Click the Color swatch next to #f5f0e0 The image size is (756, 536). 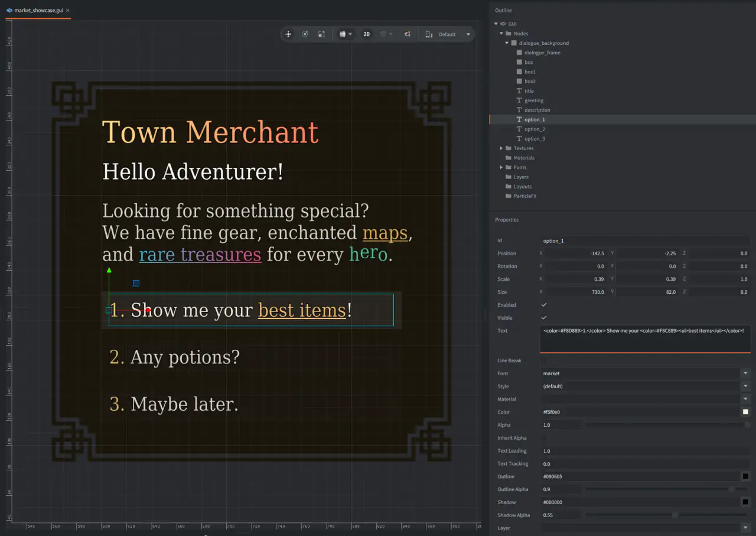[x=745, y=412]
